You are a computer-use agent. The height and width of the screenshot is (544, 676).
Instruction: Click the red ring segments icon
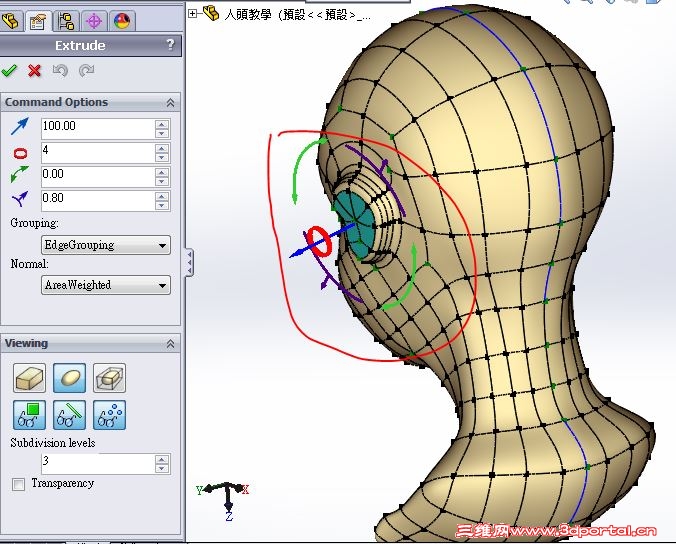pos(20,153)
